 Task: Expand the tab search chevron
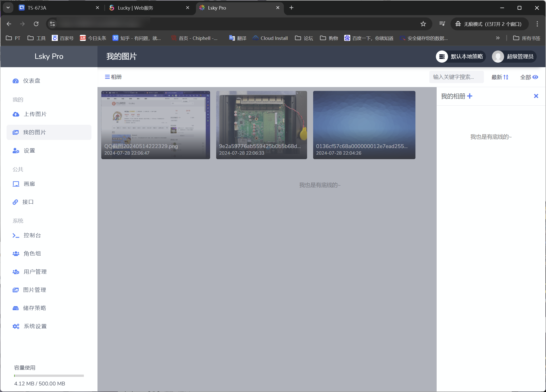pos(8,8)
